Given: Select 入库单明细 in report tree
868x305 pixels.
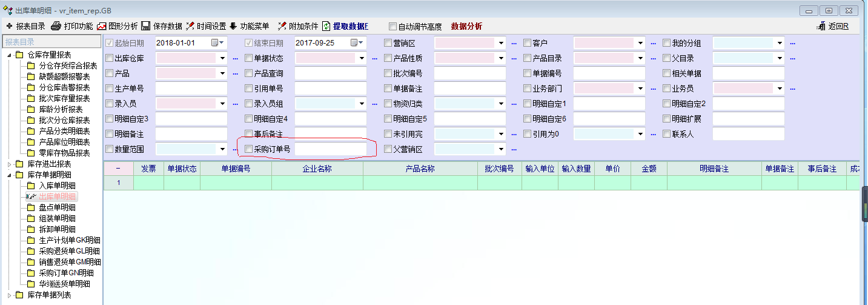Looking at the screenshot, I should pos(57,186).
